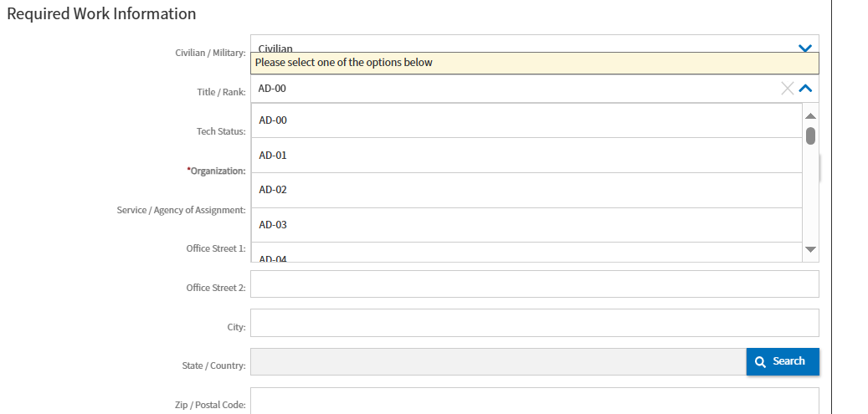Clear the Title / Rank selection with X
Screen dimensions: 868x414
[x=787, y=89]
